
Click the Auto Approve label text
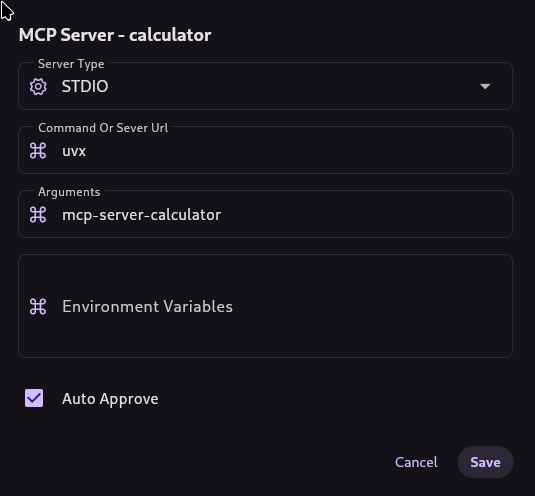click(x=110, y=399)
